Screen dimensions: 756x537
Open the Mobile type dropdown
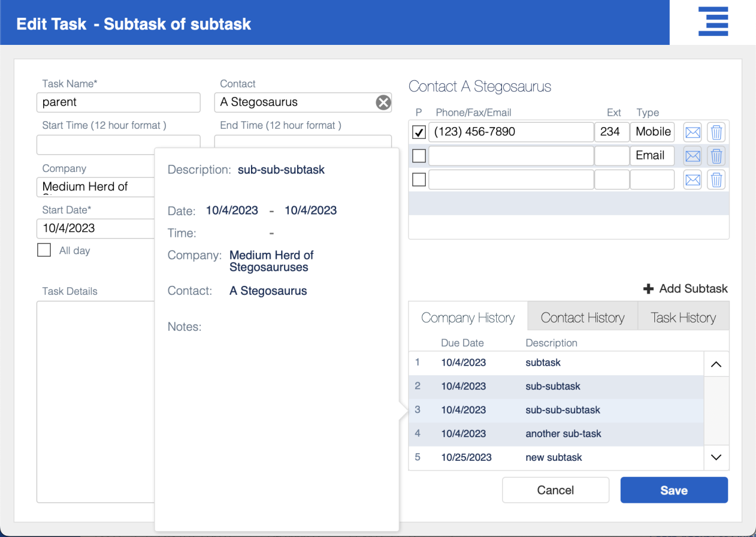pyautogui.click(x=652, y=132)
